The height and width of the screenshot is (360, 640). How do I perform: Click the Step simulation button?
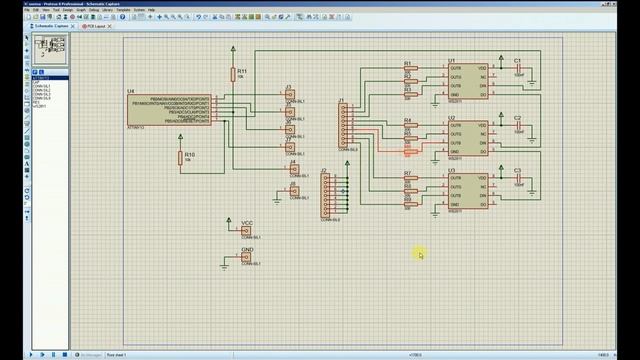[42, 355]
